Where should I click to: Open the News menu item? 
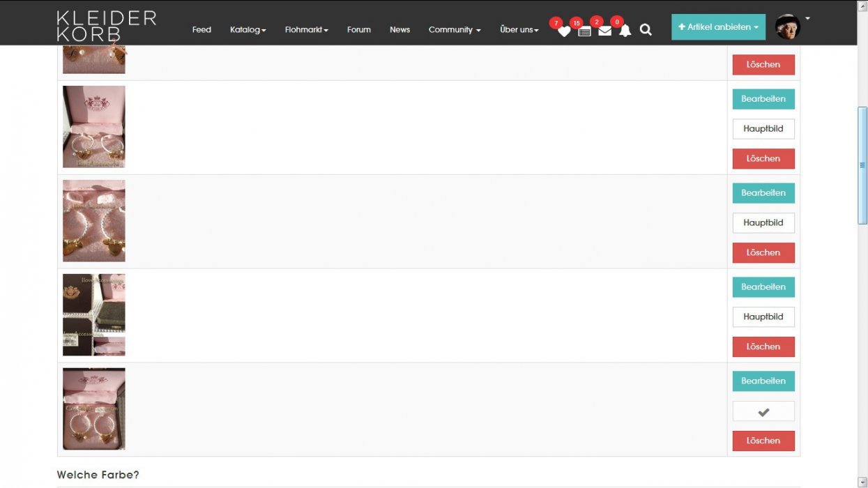(399, 30)
